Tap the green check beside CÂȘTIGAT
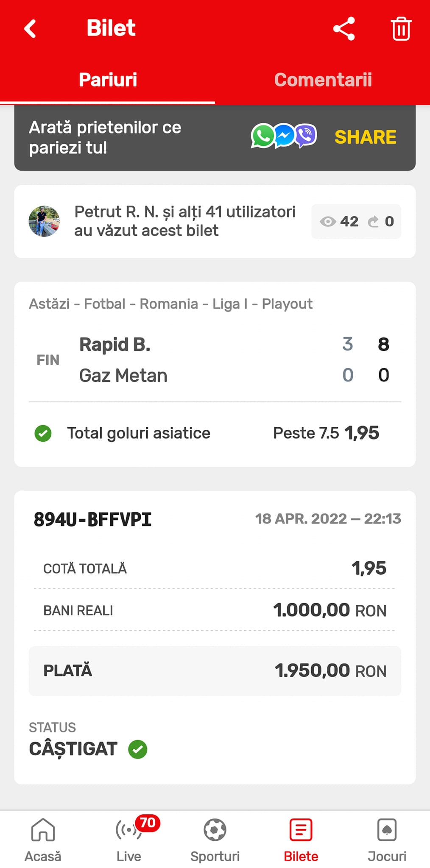Viewport: 430px width, 868px height. point(138,749)
